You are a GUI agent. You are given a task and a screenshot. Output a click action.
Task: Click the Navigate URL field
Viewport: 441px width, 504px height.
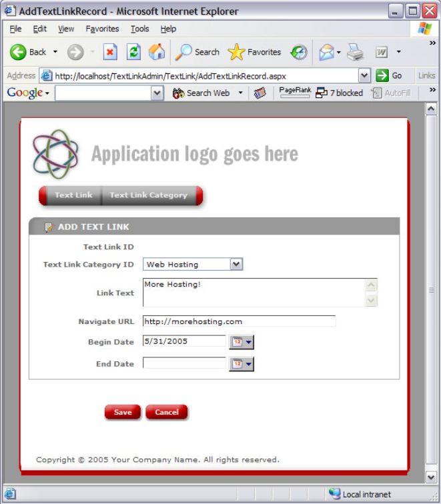click(x=240, y=321)
